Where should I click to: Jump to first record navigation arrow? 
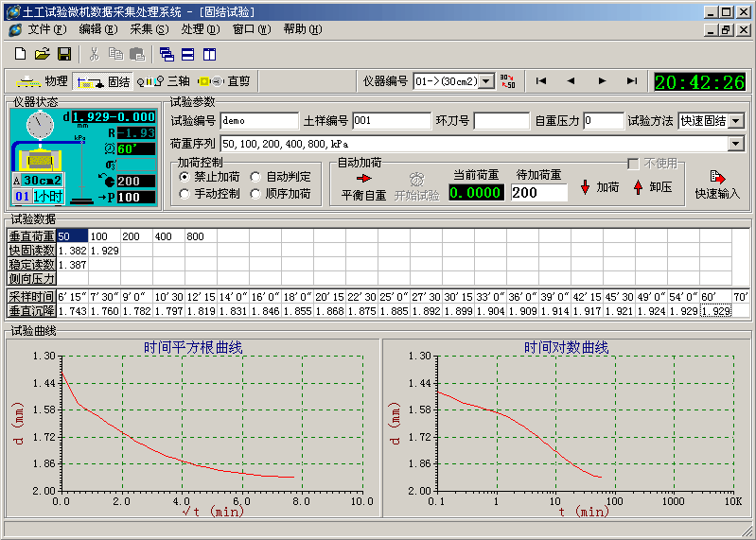[x=540, y=81]
